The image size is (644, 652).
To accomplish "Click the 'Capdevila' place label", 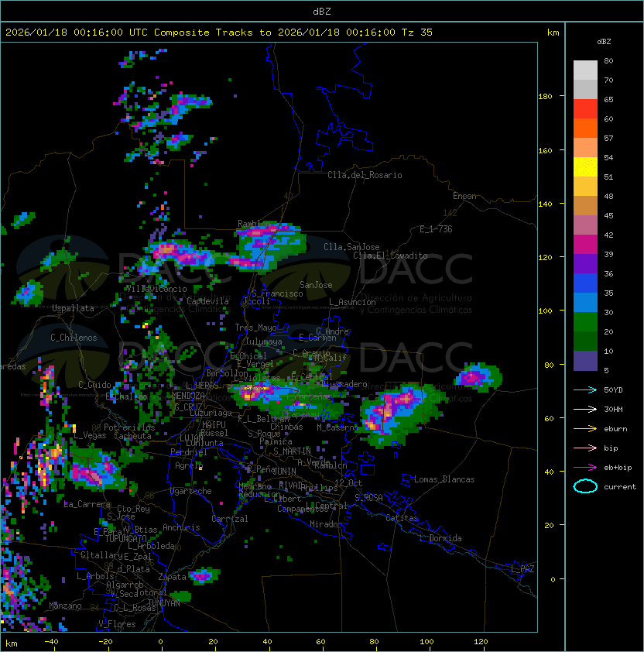I will point(207,301).
